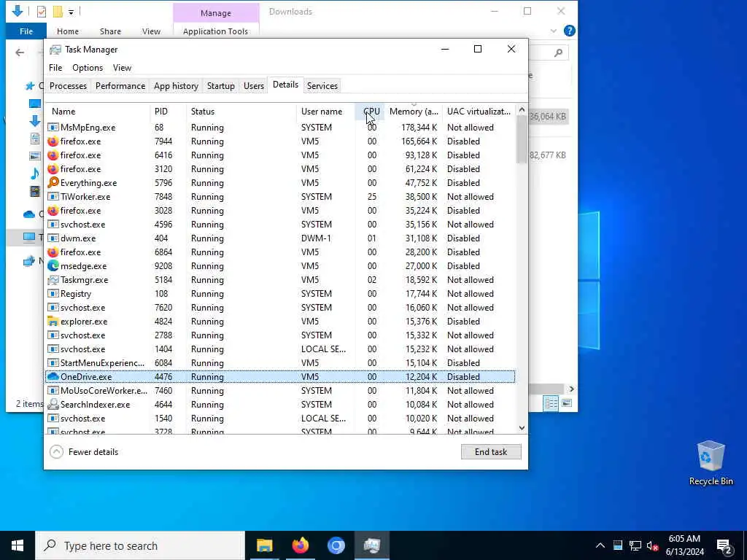
Task: Click the StartMenuExperience process icon
Action: pos(53,363)
